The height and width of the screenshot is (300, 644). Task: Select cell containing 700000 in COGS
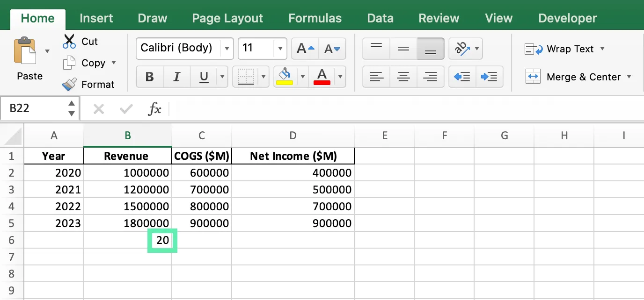(202, 190)
